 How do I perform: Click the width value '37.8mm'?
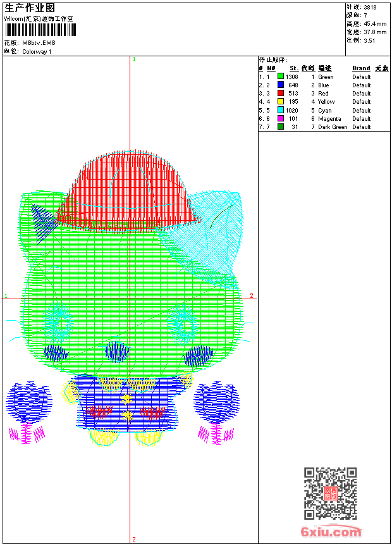(x=375, y=32)
